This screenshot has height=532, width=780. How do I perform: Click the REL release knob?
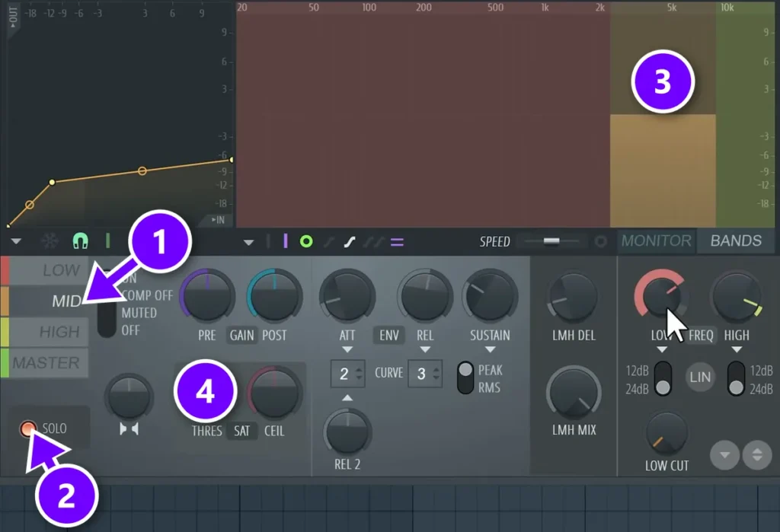click(425, 296)
